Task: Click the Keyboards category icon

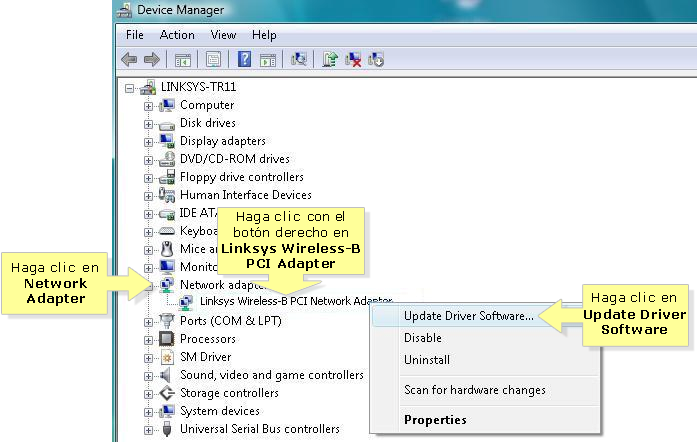Action: coord(167,231)
